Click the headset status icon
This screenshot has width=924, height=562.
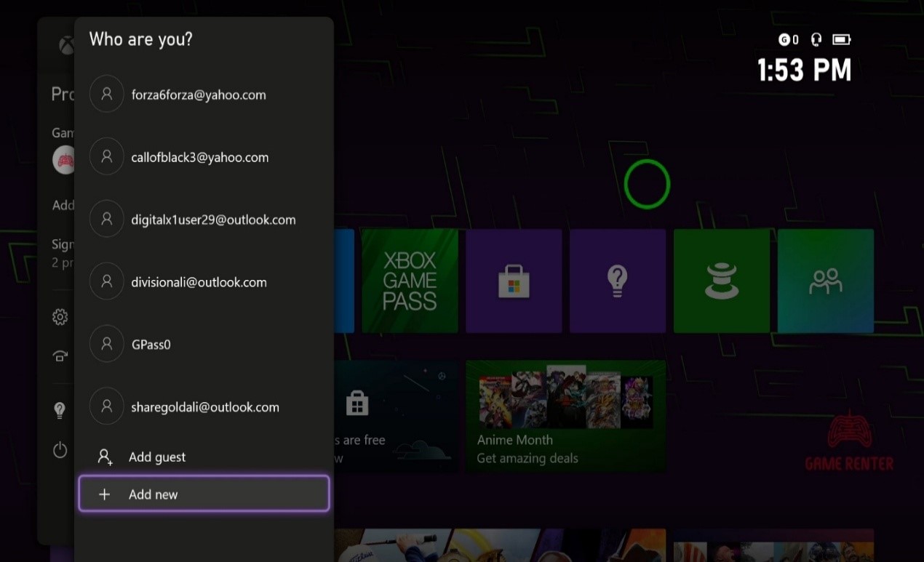(816, 39)
